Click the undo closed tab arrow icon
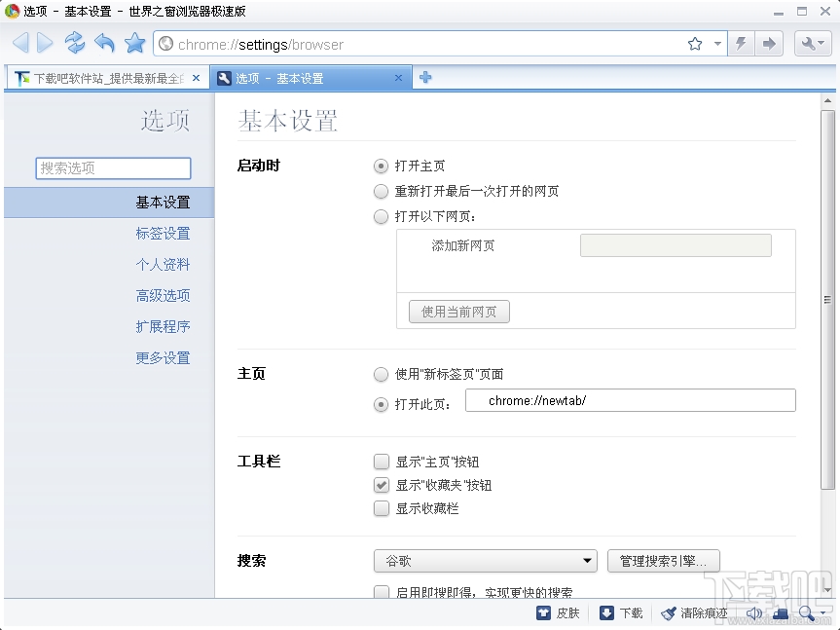The width and height of the screenshot is (840, 630). pyautogui.click(x=104, y=43)
